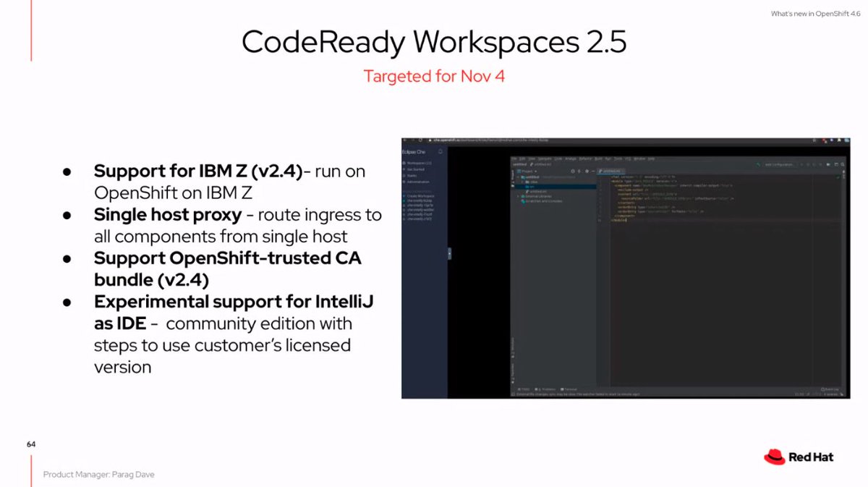This screenshot has width=868, height=487.
Task: Click the locate-file target icon in Project panel
Action: coord(572,171)
